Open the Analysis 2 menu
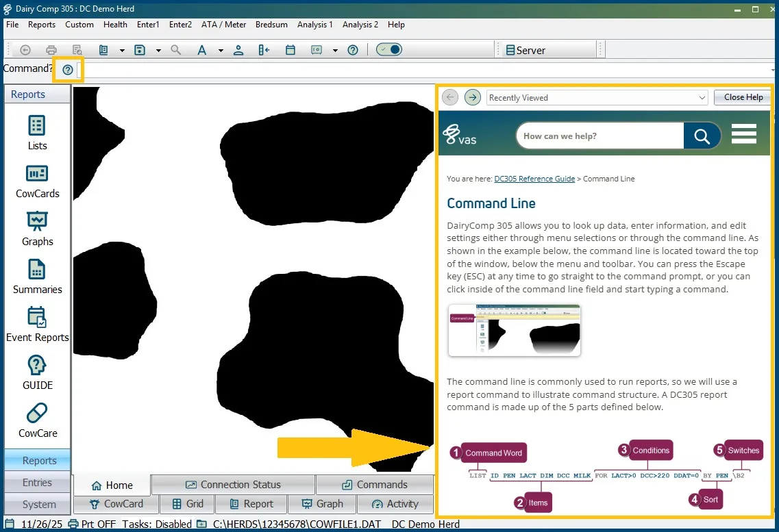 (360, 25)
